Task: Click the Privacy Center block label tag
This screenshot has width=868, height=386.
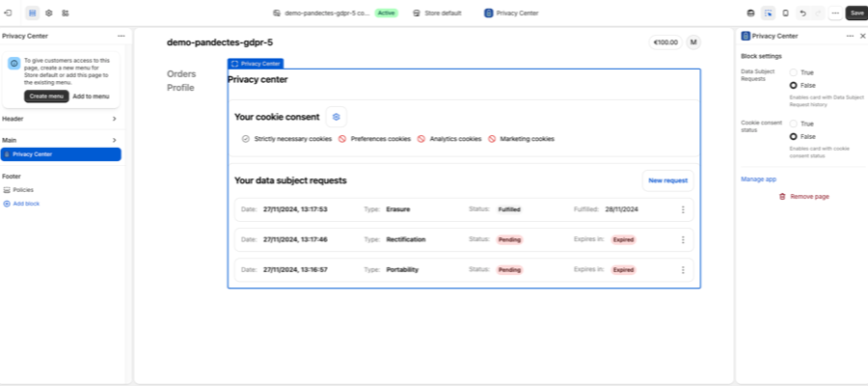Action: point(256,64)
